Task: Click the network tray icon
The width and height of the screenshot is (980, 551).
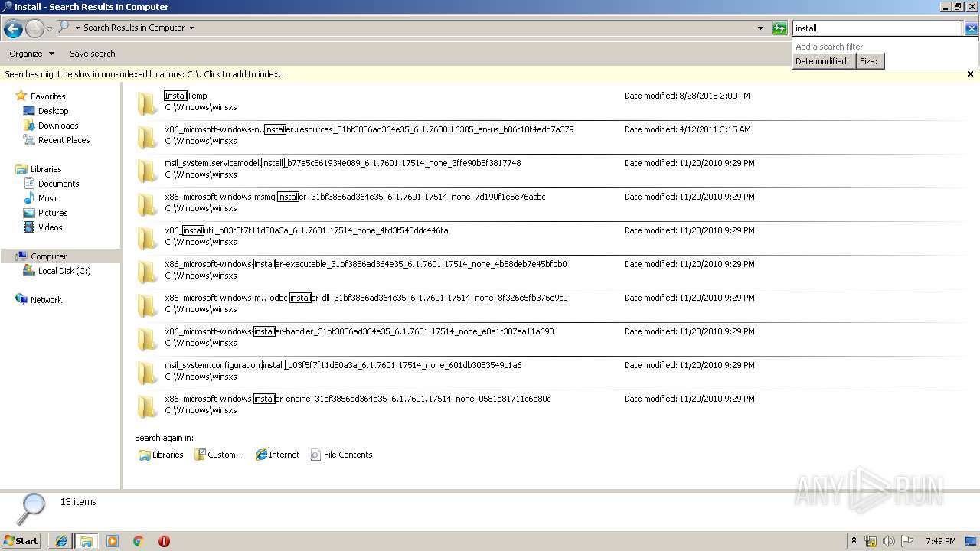Action: click(871, 541)
